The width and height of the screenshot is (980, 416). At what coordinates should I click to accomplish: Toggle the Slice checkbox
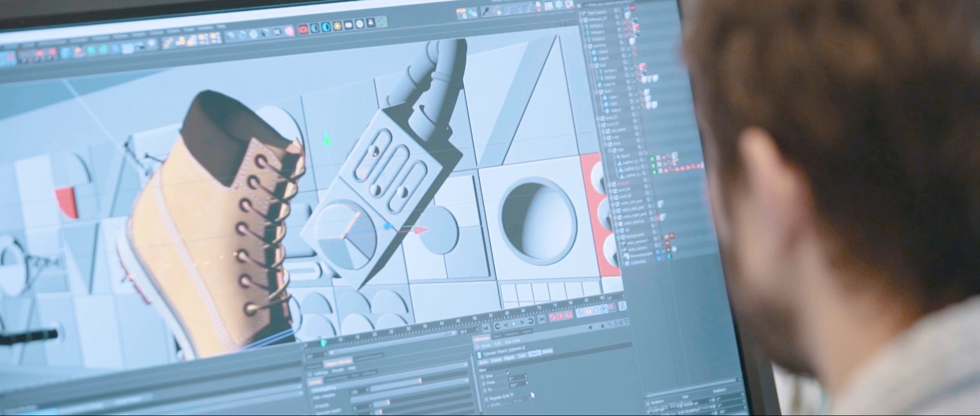tap(508, 372)
